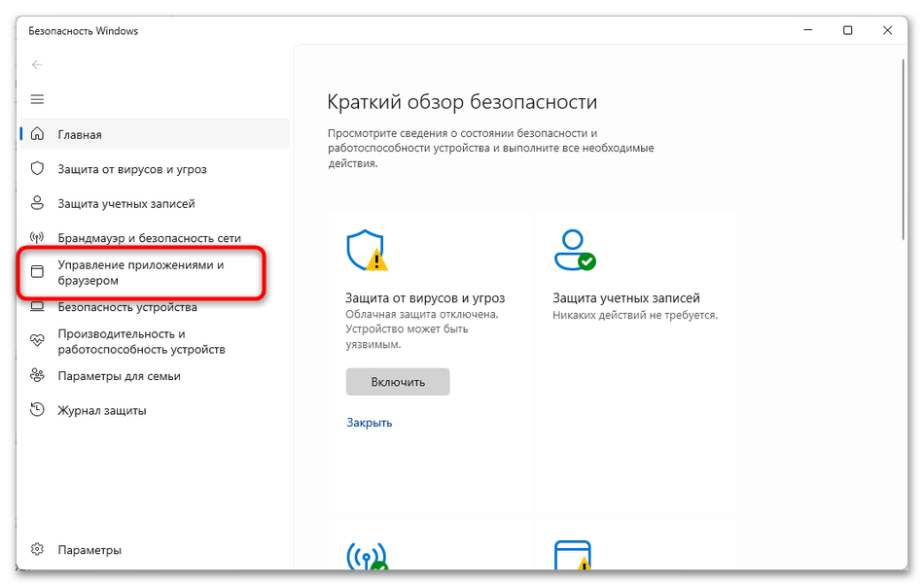
Task: Click the antenna icon for Брандмауэр и безопасность сети
Action: [x=37, y=238]
